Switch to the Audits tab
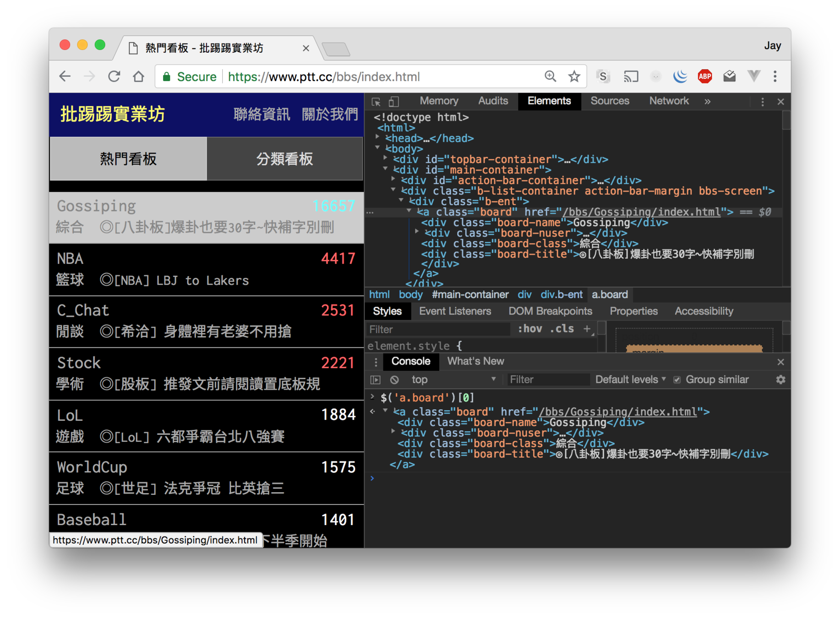Viewport: 840px width, 618px height. point(493,101)
